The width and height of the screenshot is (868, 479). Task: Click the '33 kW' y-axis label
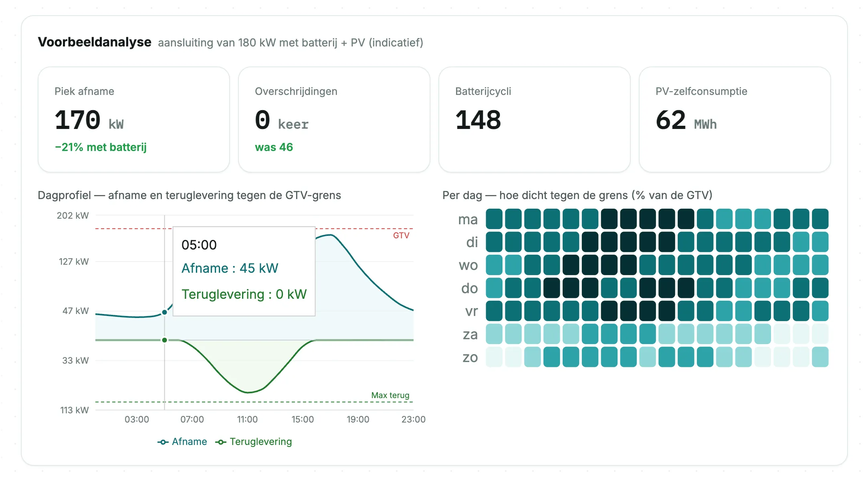[75, 360]
